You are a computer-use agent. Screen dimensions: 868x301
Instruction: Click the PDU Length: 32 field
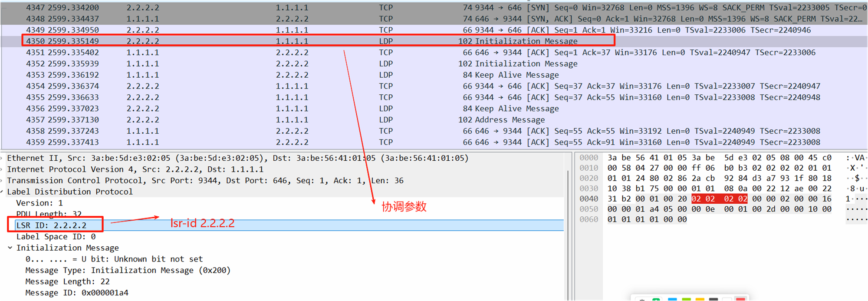click(49, 214)
